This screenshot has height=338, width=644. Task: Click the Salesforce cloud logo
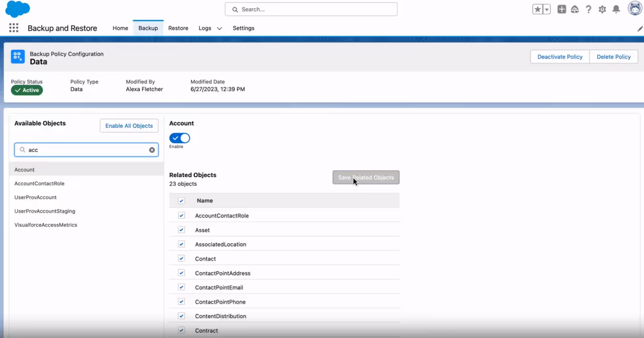click(x=18, y=9)
